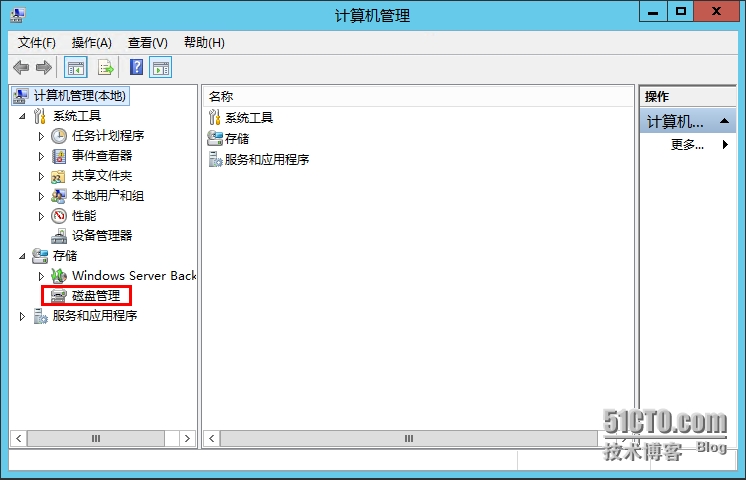Image resolution: width=746 pixels, height=480 pixels.
Task: Click the 名称 column header
Action: (x=418, y=97)
